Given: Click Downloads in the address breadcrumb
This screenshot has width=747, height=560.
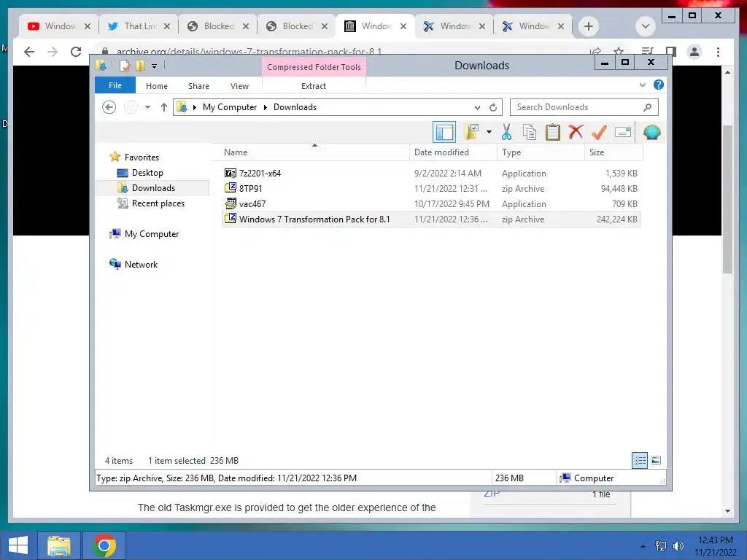Looking at the screenshot, I should 295,107.
